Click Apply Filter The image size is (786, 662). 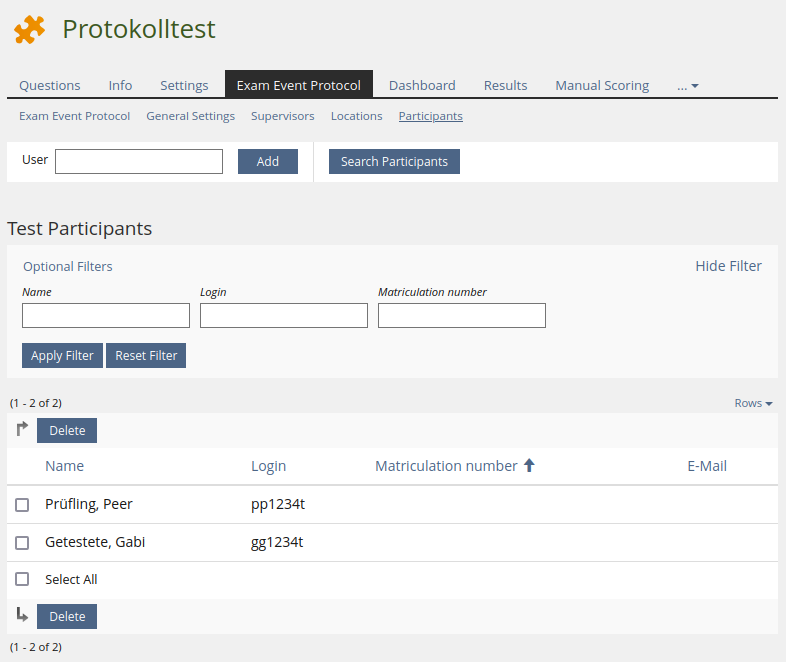[62, 356]
